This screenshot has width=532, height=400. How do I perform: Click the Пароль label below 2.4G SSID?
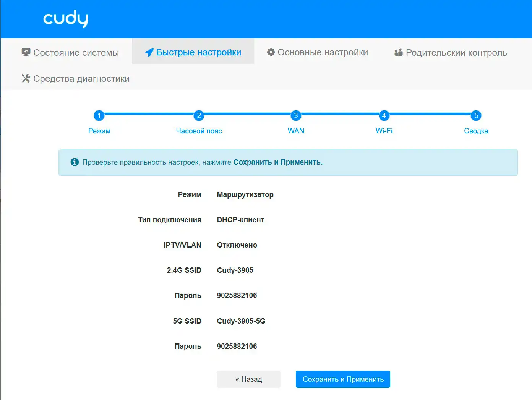pos(188,295)
